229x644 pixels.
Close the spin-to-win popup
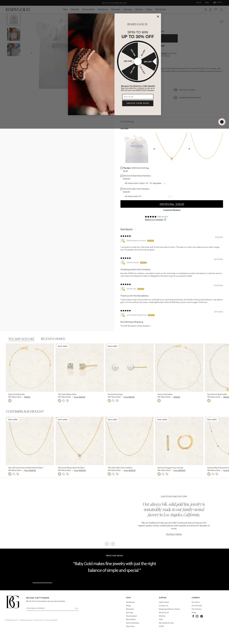[x=158, y=17]
